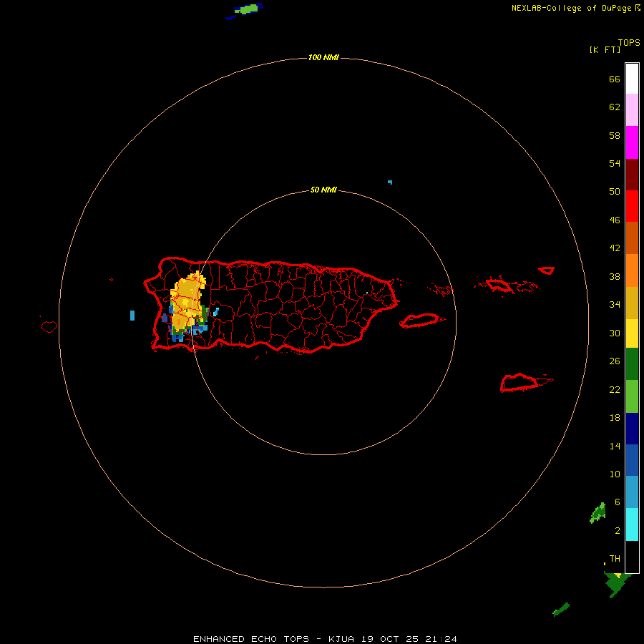The height and width of the screenshot is (644, 644).
Task: Click the gold 38 kft legend swatch
Action: click(x=632, y=303)
